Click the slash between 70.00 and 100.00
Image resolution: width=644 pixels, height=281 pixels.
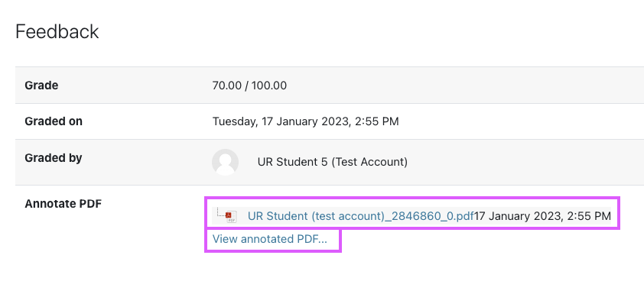tap(246, 86)
